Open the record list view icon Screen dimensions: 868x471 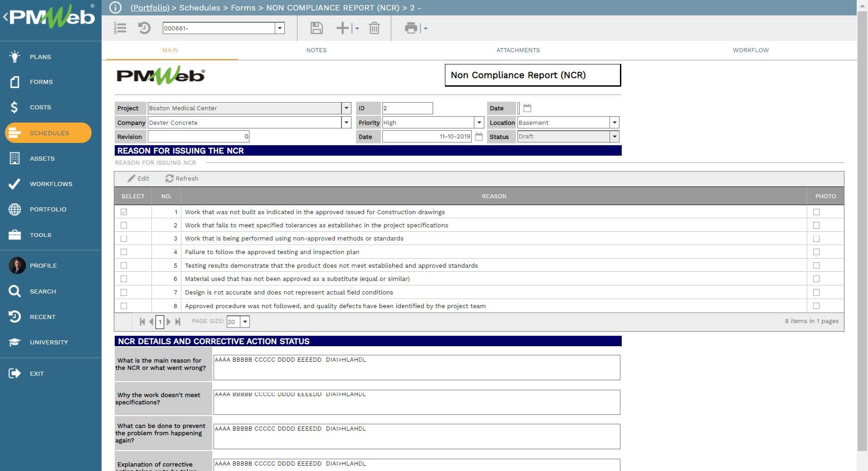[120, 28]
